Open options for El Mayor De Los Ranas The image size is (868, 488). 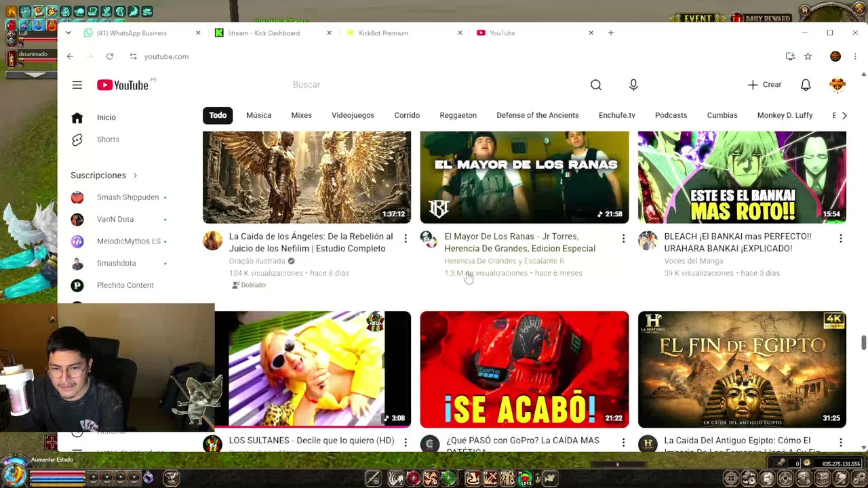pos(623,238)
